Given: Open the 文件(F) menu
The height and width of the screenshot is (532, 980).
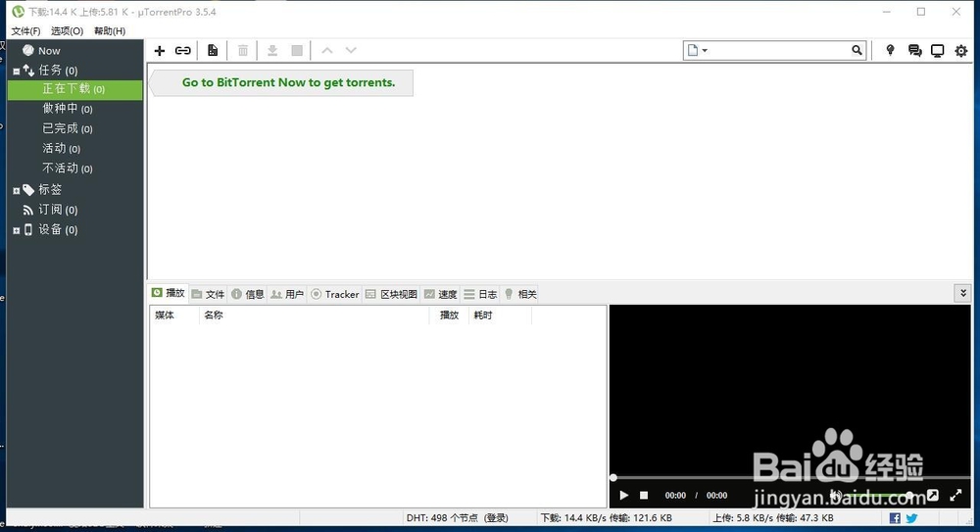Looking at the screenshot, I should [x=25, y=30].
